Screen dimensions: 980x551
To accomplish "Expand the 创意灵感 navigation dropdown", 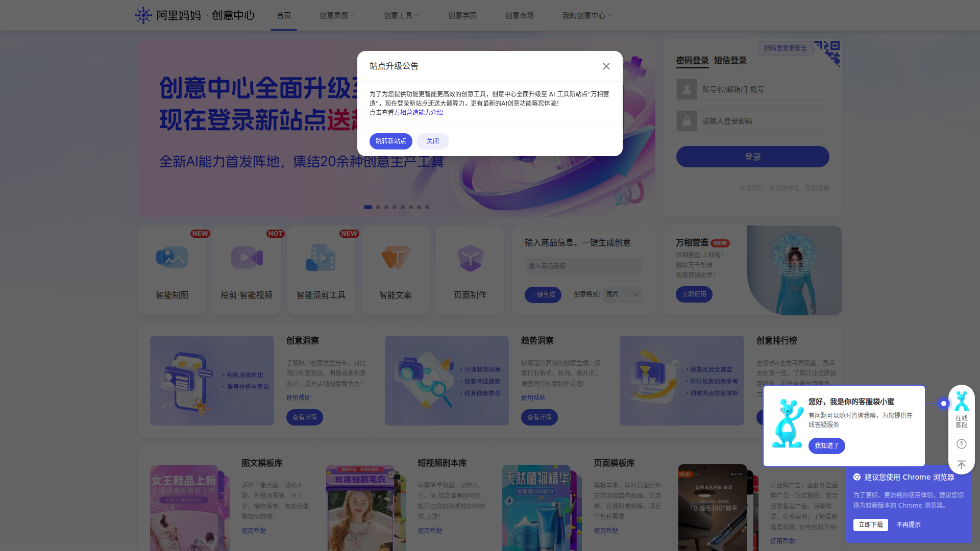I will [x=337, y=15].
